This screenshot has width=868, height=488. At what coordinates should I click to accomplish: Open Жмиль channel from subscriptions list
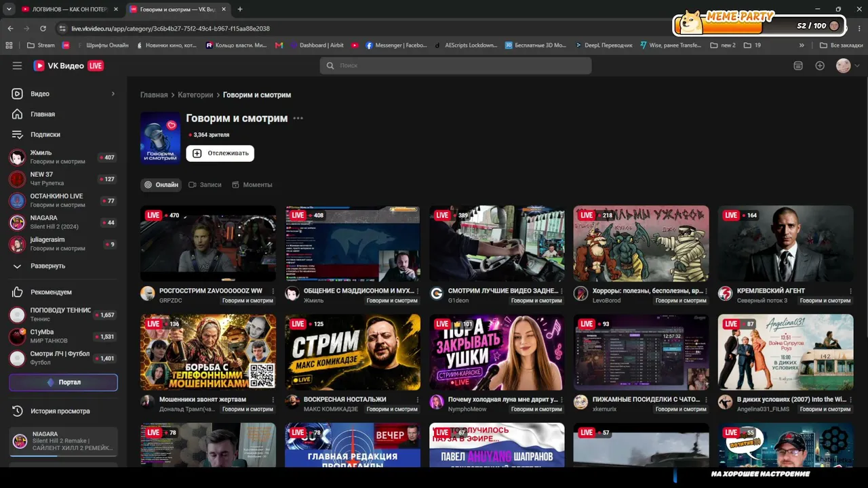tap(63, 157)
